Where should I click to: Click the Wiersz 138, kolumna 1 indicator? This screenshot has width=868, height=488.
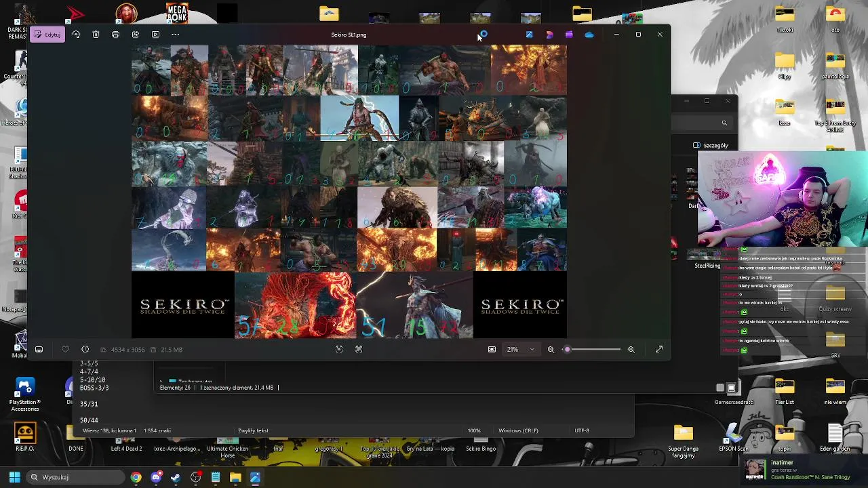[x=109, y=430]
